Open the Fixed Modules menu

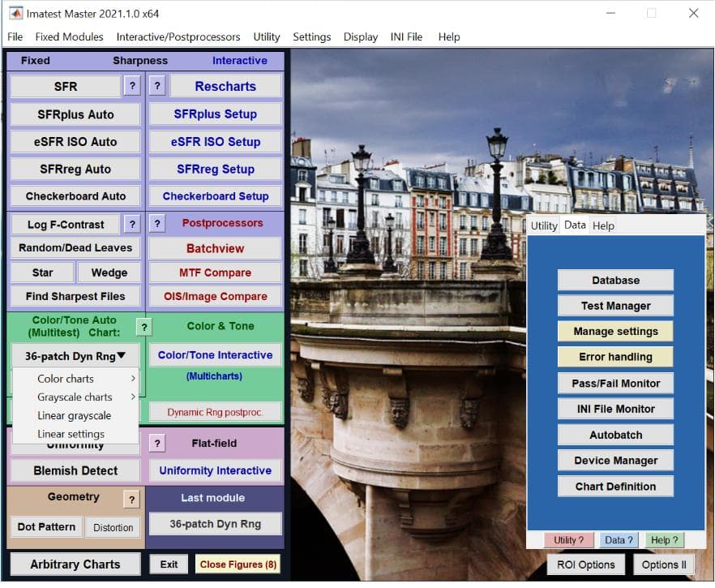click(x=70, y=37)
